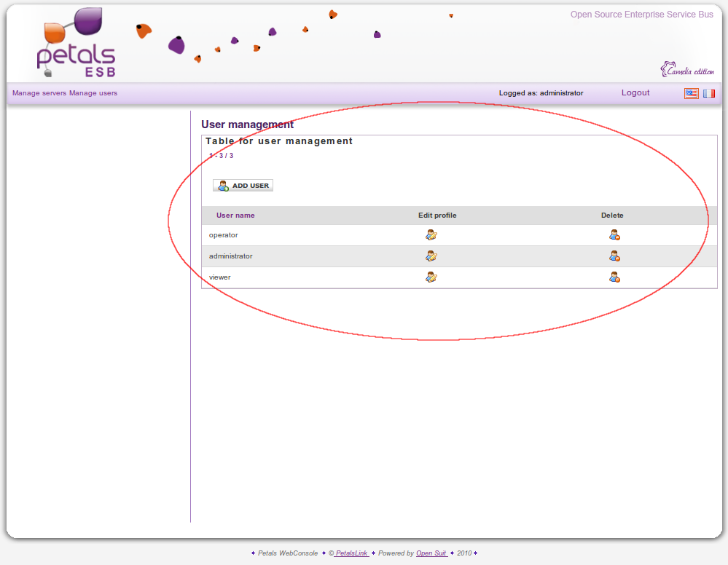Switch language to French flag
Screen dimensions: 728x565
(x=709, y=93)
